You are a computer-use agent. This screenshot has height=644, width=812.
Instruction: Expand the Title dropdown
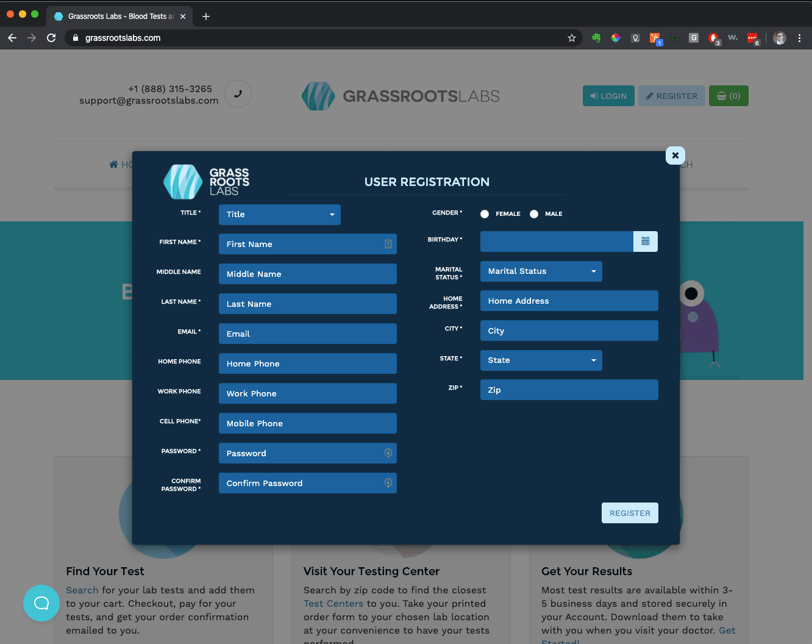279,215
